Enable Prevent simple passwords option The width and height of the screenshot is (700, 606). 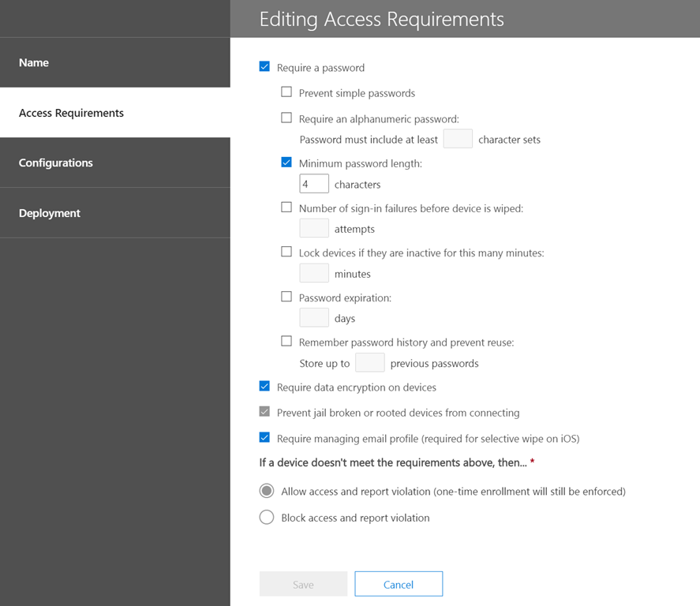(x=286, y=92)
